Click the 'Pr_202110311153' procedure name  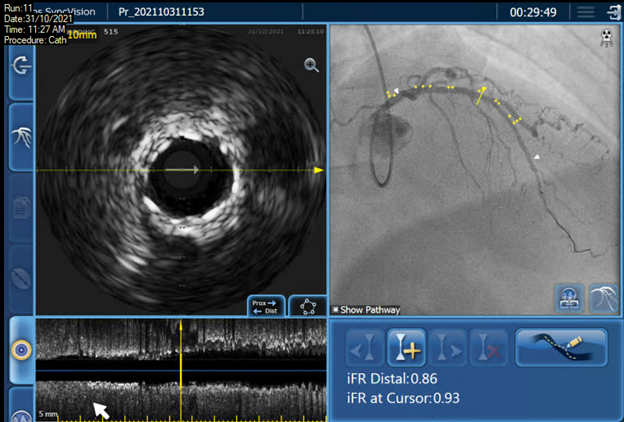161,12
